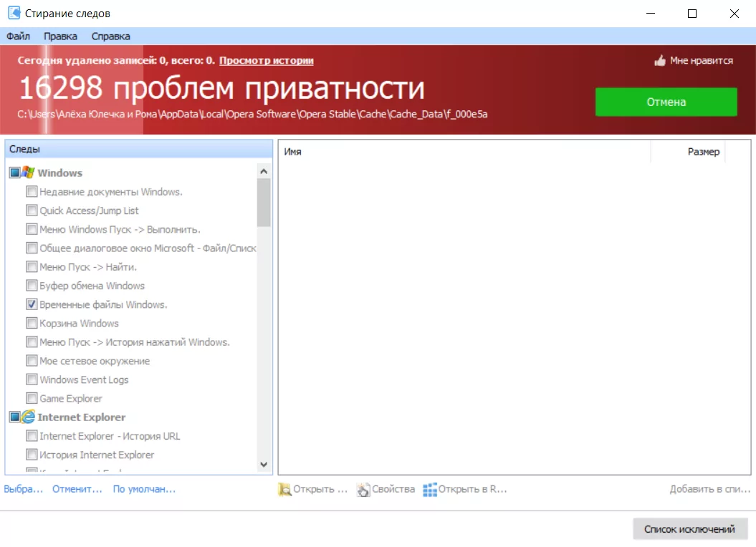Check Internet Explorer - История URL checkbox

tap(32, 436)
